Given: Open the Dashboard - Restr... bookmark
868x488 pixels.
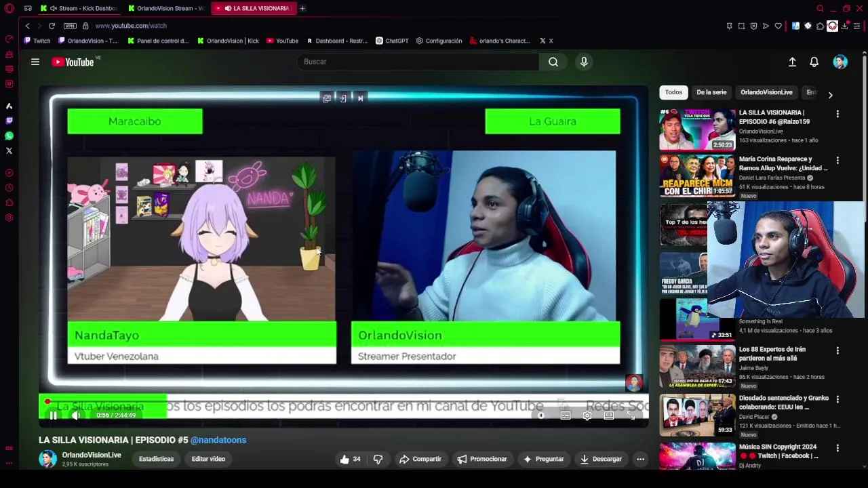Looking at the screenshot, I should [x=336, y=41].
